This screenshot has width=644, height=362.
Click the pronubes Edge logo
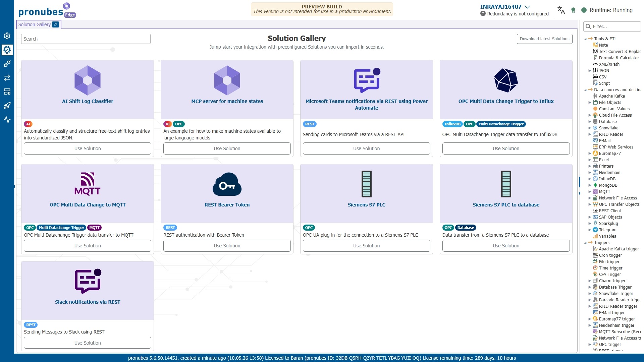(x=47, y=10)
